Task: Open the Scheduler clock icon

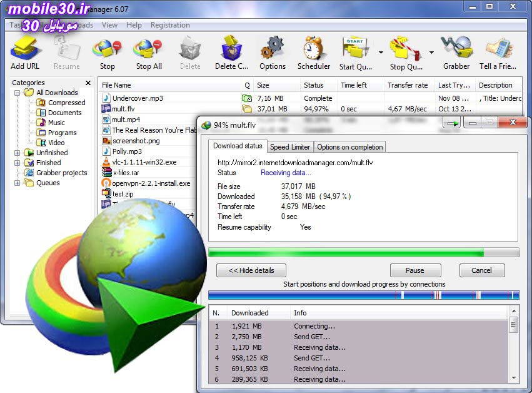Action: click(x=313, y=50)
